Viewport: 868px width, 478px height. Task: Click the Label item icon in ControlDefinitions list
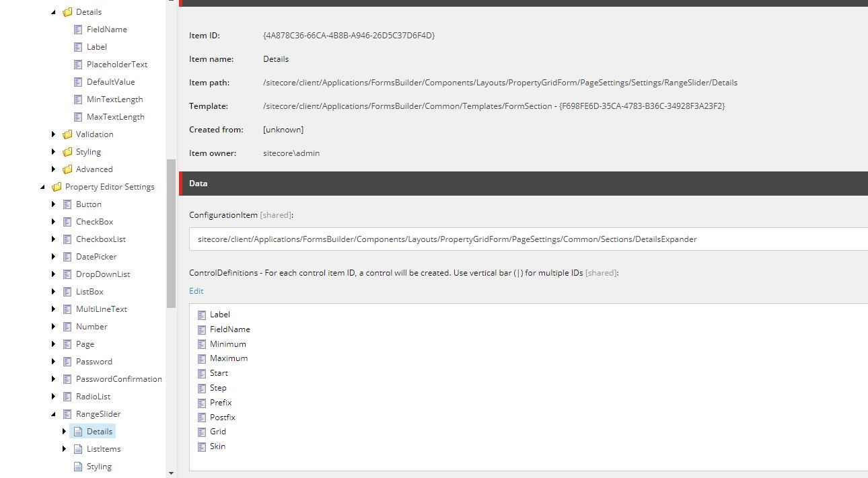[x=202, y=314]
